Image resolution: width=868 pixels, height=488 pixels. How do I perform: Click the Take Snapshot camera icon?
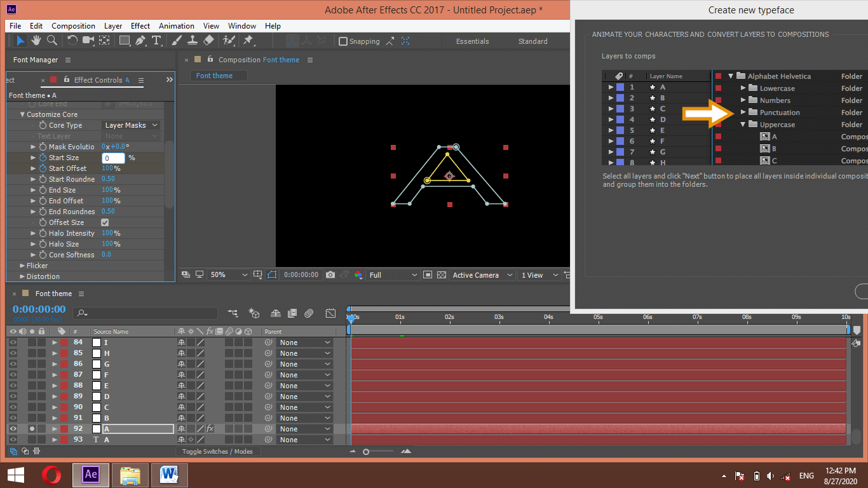(330, 275)
